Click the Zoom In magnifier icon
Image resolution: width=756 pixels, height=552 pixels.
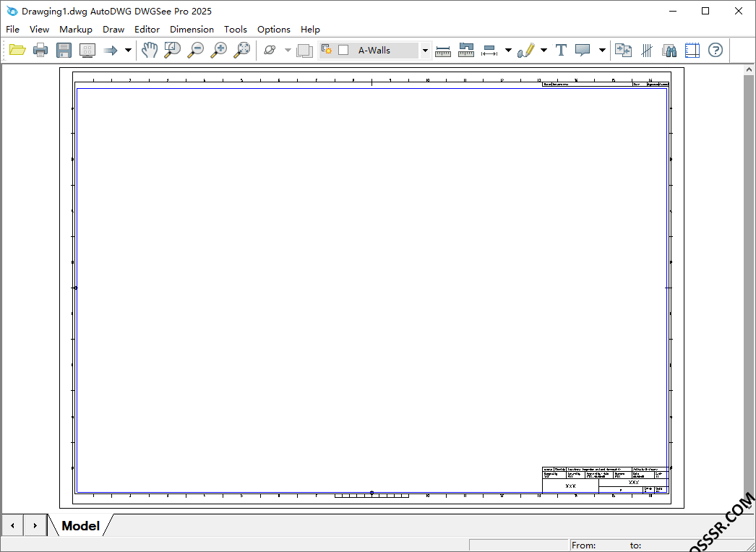[219, 50]
